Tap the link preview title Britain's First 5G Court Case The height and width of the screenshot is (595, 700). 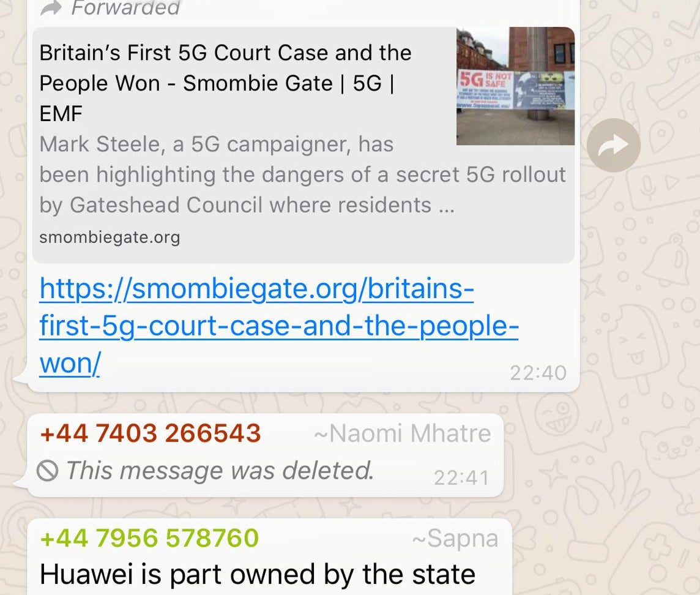(225, 83)
